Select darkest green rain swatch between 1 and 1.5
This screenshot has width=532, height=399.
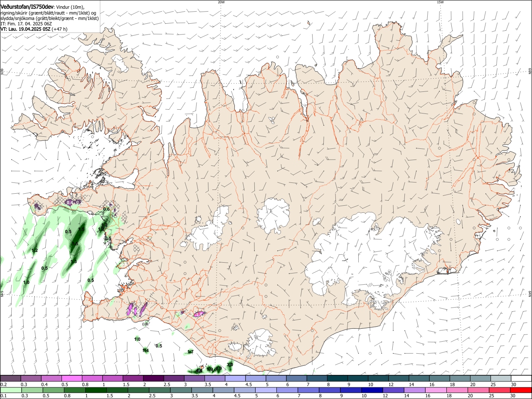point(96,390)
